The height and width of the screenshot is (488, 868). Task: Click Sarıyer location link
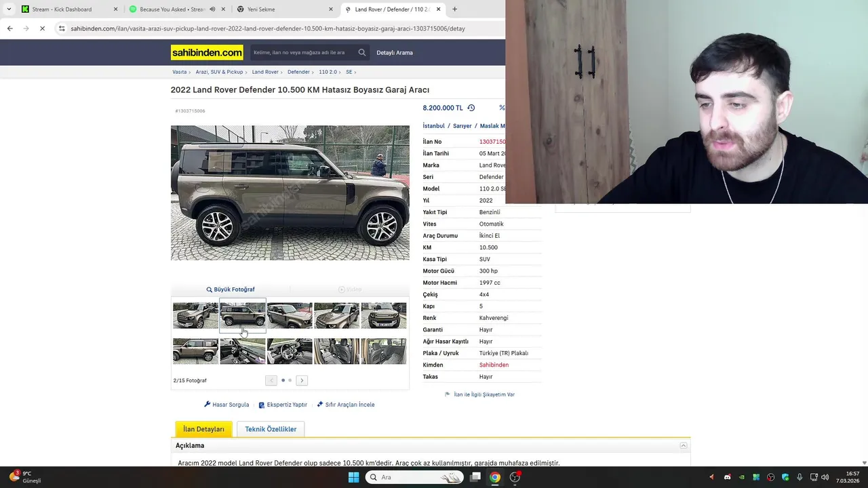462,126
